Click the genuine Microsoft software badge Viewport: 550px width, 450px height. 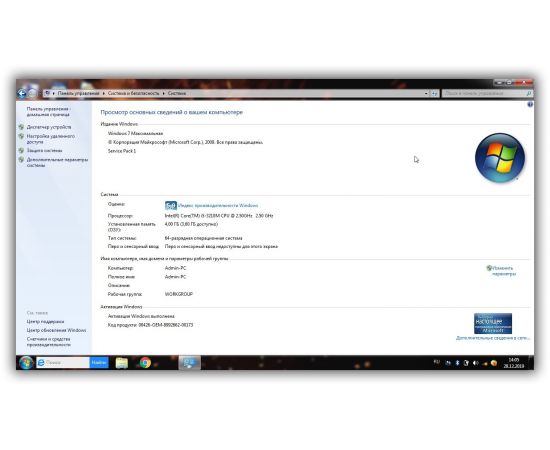(493, 323)
